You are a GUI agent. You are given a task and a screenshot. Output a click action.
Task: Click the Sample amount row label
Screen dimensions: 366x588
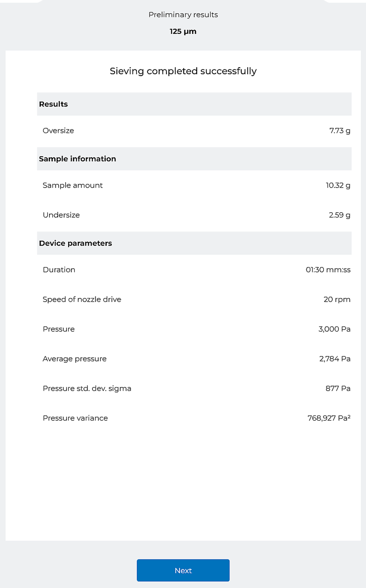tap(73, 185)
